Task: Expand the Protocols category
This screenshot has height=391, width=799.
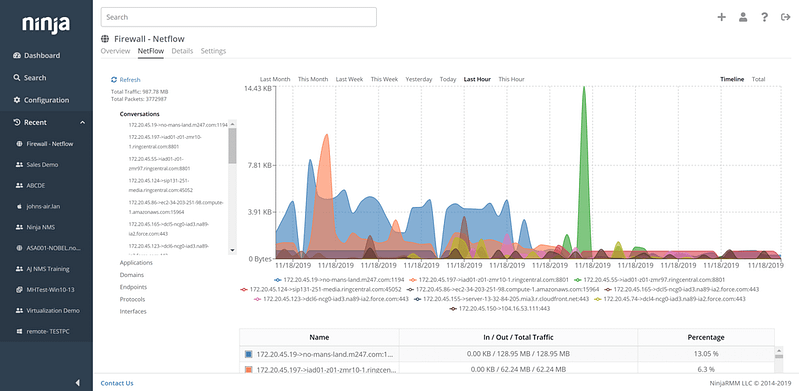Action: (x=132, y=300)
